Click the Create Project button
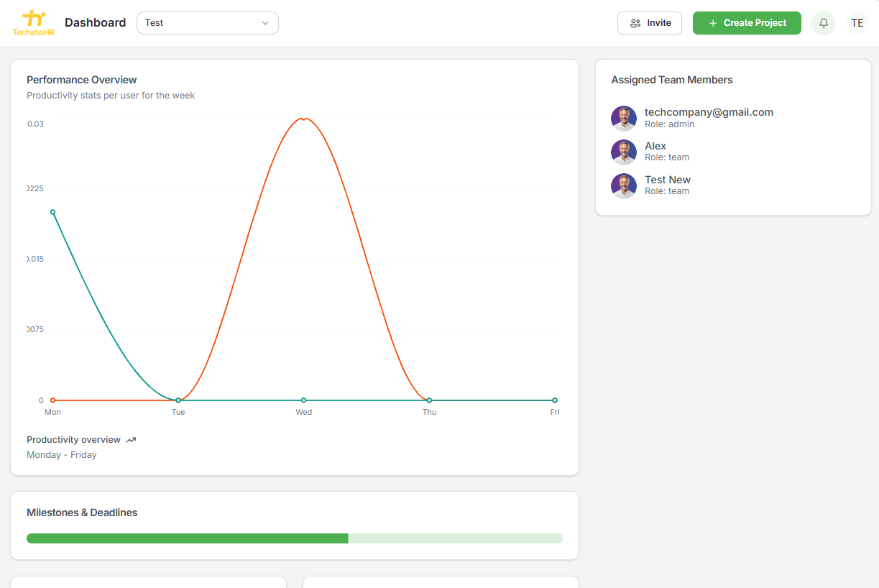Screen dimensions: 879x588 point(747,22)
